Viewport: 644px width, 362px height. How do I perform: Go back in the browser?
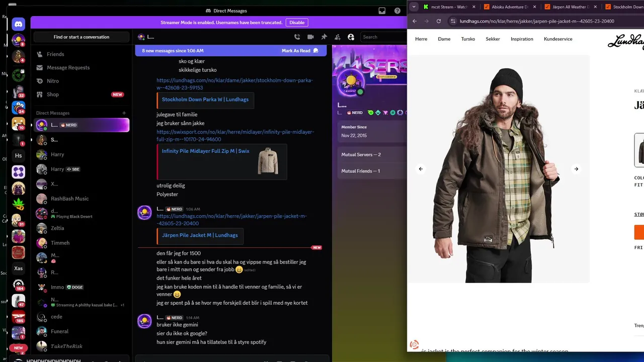click(415, 21)
